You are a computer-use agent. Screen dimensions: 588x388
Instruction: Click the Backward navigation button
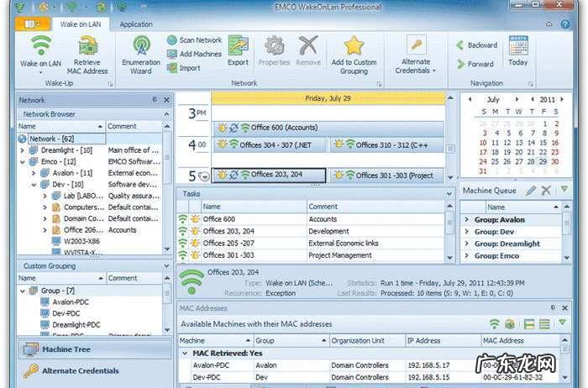pos(475,45)
